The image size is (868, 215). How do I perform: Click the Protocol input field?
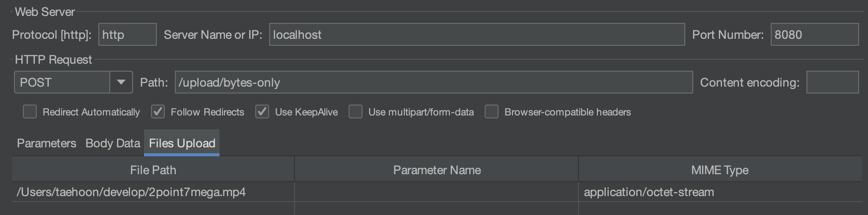(x=128, y=34)
